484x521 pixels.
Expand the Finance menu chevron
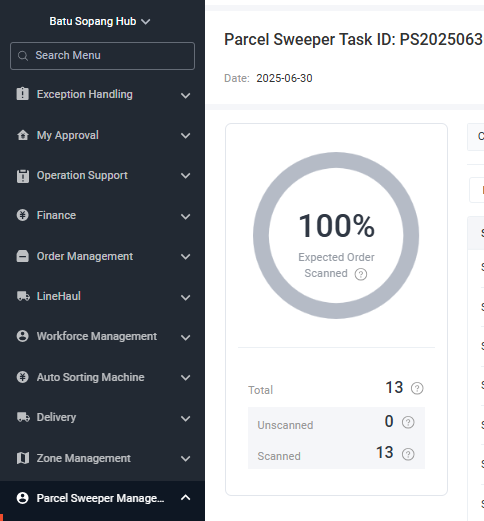[185, 216]
